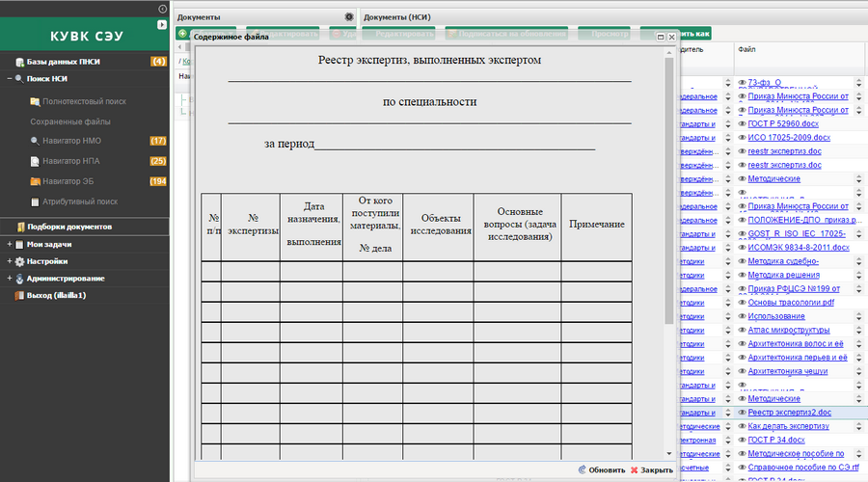Click eye icon beside Реестр экспертиз2.doc
This screenshot has height=482, width=868.
pyautogui.click(x=742, y=413)
